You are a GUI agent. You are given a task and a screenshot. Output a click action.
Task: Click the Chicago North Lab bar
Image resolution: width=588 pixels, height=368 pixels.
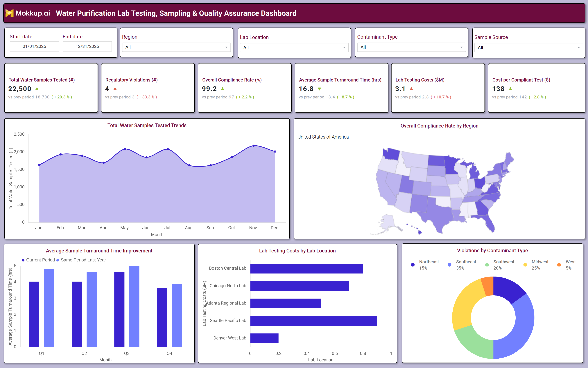pyautogui.click(x=300, y=286)
